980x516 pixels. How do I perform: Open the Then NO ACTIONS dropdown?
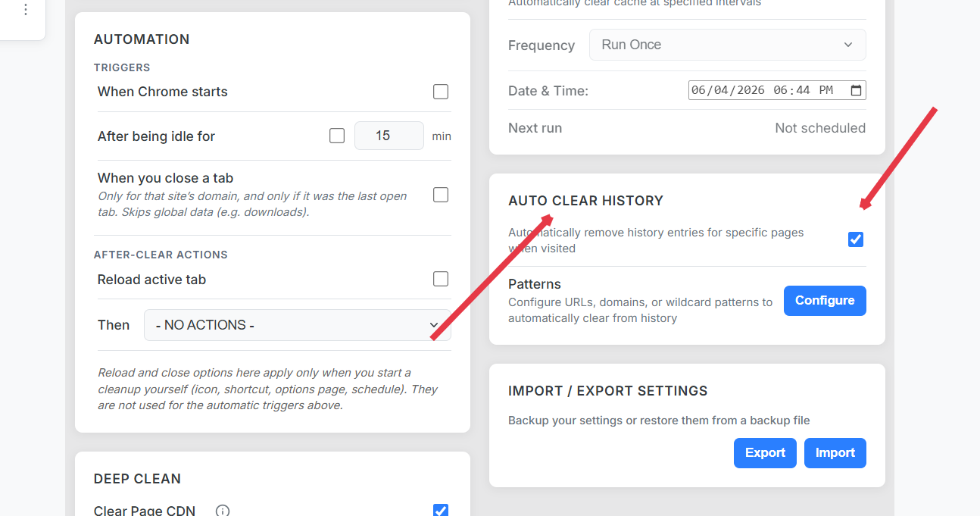point(298,325)
